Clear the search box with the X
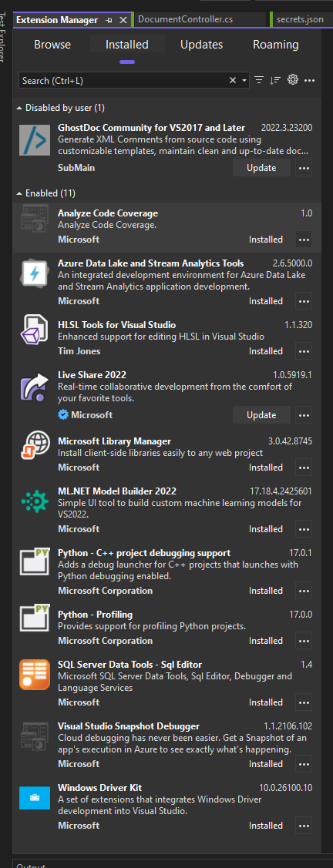Image resolution: width=333 pixels, height=868 pixels. click(x=234, y=80)
